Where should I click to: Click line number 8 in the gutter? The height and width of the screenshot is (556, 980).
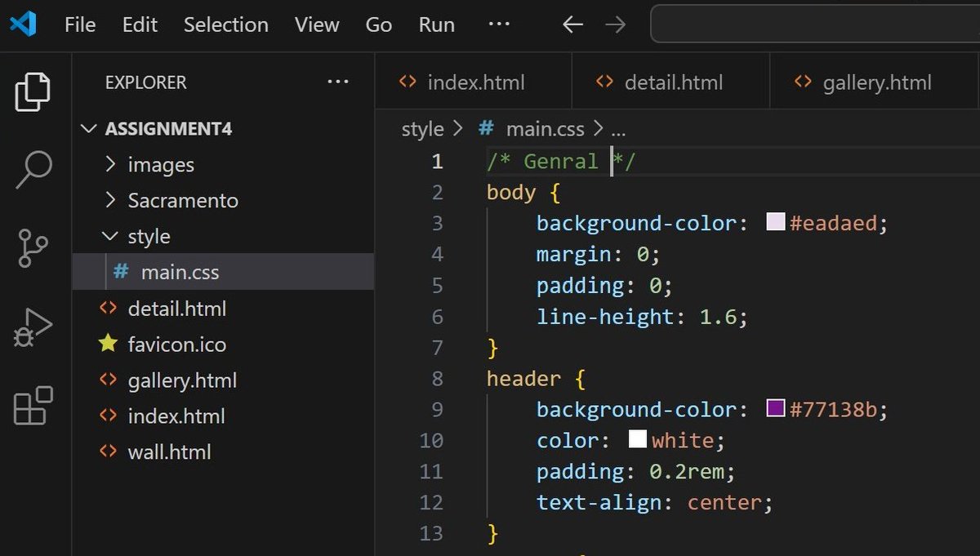(x=437, y=379)
